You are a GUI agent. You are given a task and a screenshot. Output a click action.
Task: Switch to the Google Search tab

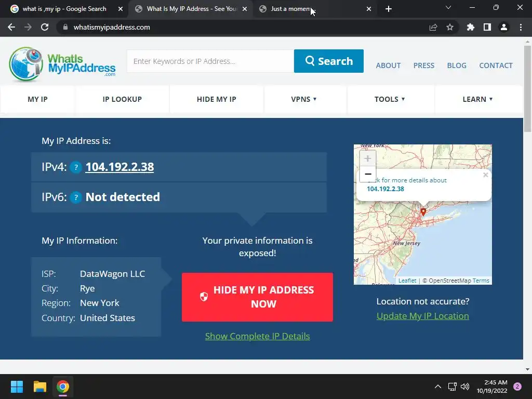click(64, 9)
